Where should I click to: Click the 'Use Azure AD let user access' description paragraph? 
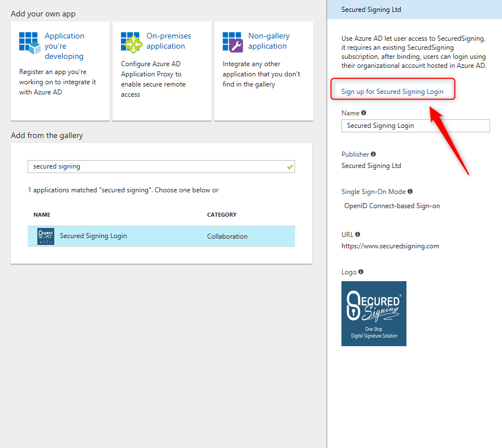pyautogui.click(x=414, y=52)
